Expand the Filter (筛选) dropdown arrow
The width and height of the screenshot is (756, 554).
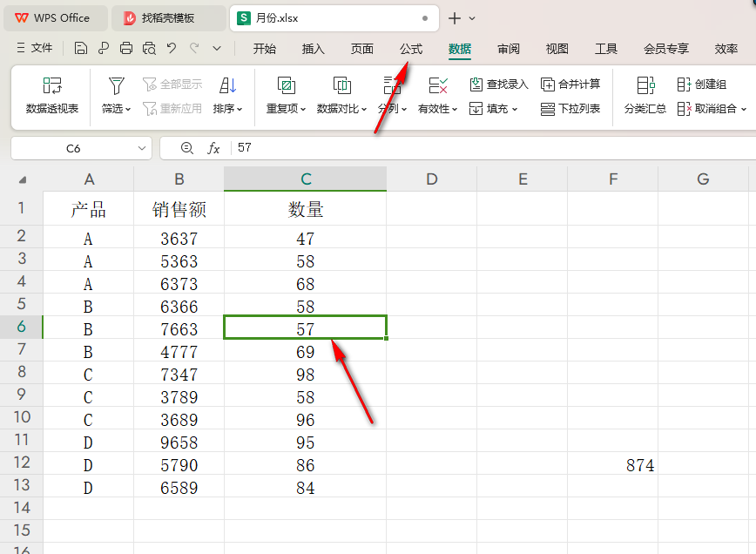coord(128,110)
